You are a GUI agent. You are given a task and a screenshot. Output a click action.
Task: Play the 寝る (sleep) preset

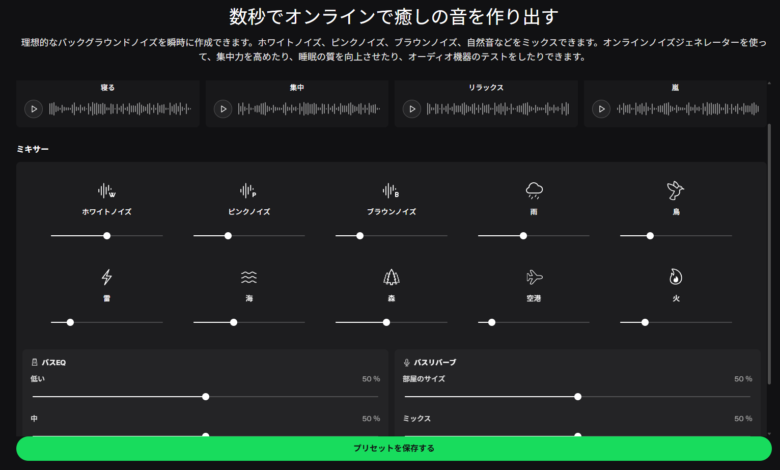[x=33, y=109]
